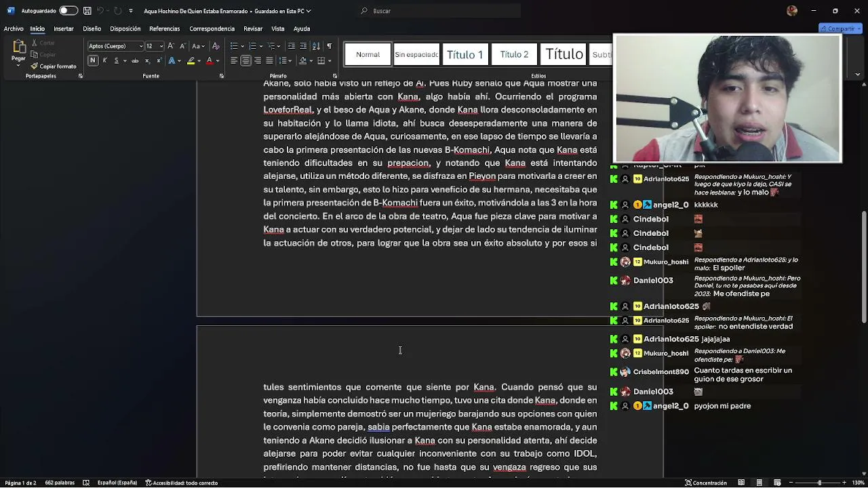Switch to the Disposición tab
This screenshot has height=488, width=868.
[125, 29]
